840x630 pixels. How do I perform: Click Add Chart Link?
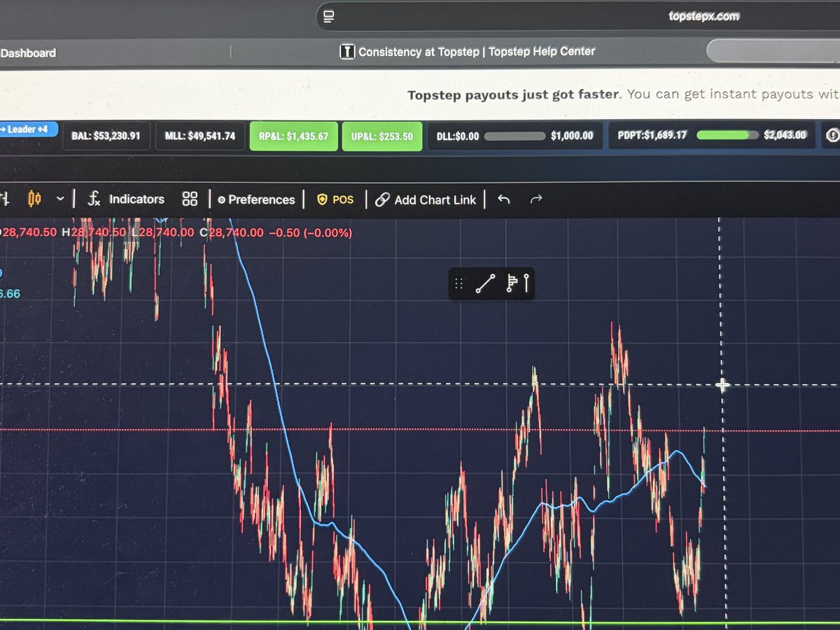pos(426,200)
